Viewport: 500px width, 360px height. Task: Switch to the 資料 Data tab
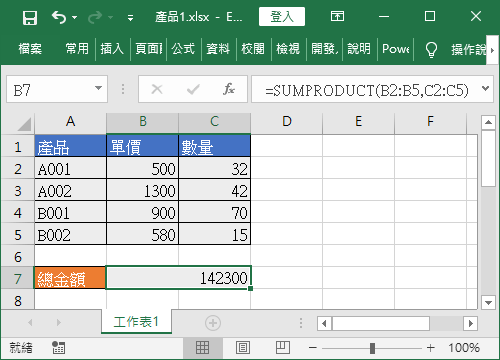[x=218, y=49]
